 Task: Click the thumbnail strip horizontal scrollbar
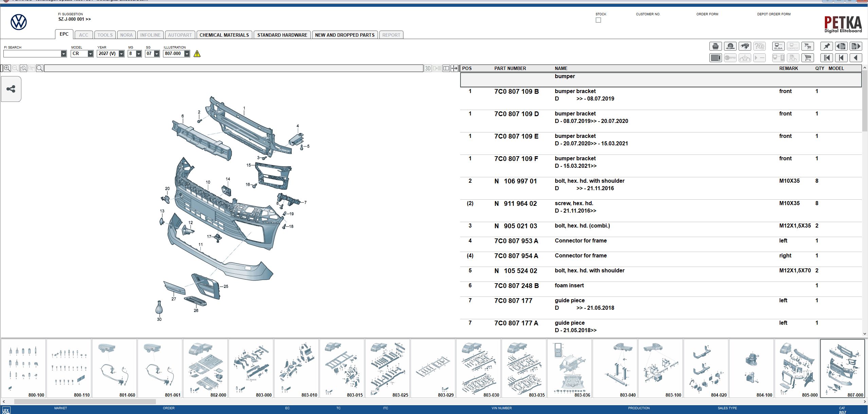pos(85,401)
